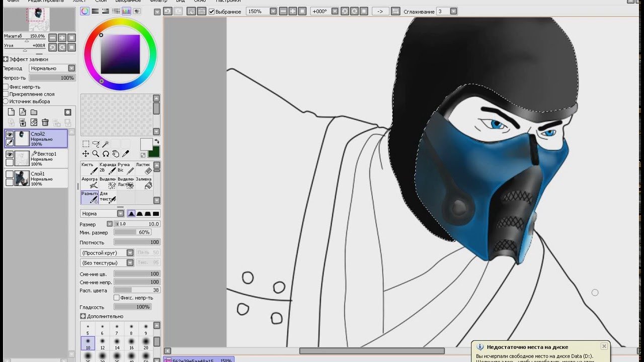Enable Прикрепление слоя checkbox
The width and height of the screenshot is (644, 362).
click(6, 94)
